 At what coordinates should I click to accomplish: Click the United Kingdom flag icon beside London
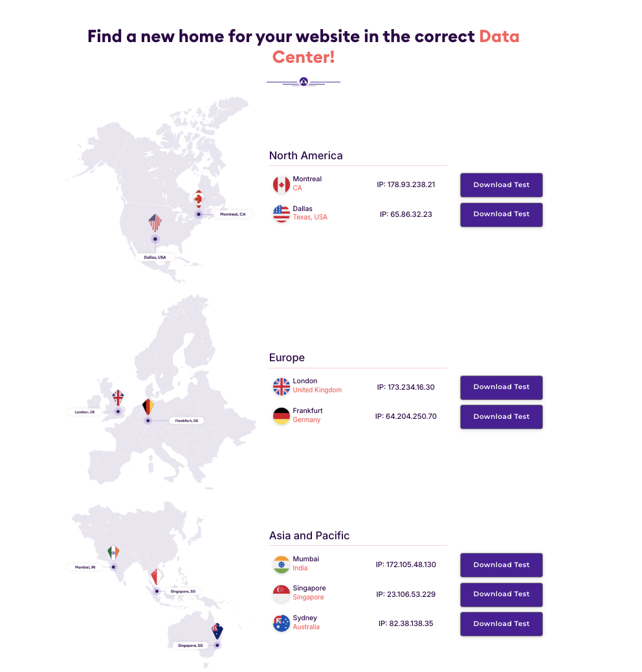[x=282, y=386]
